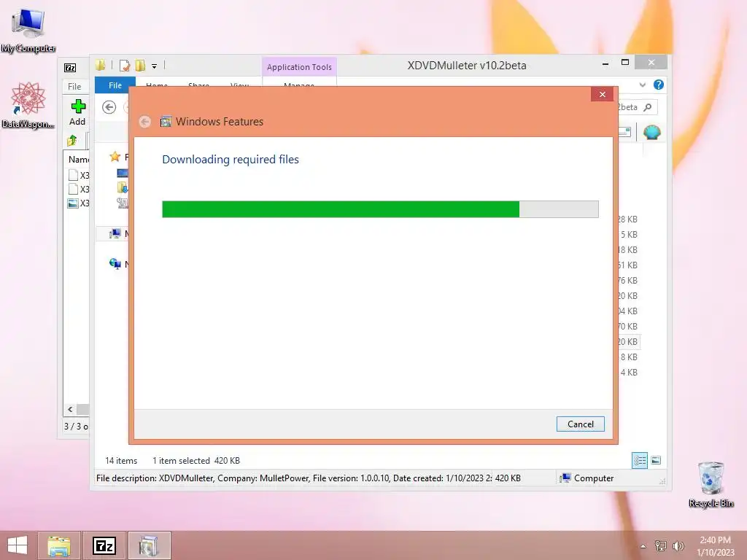747x560 pixels.
Task: Select Recent places in navigation pane
Action: [122, 203]
